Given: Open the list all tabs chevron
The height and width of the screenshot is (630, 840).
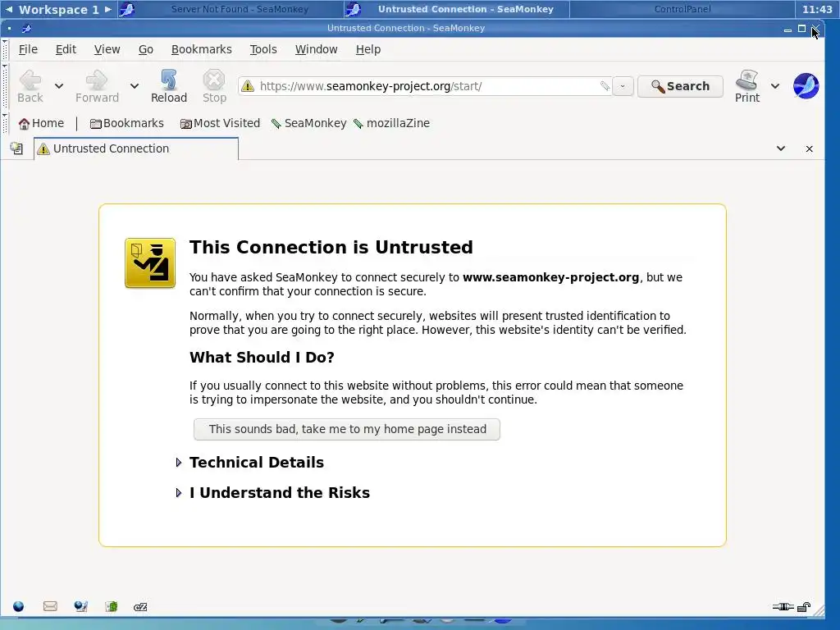Looking at the screenshot, I should [781, 148].
